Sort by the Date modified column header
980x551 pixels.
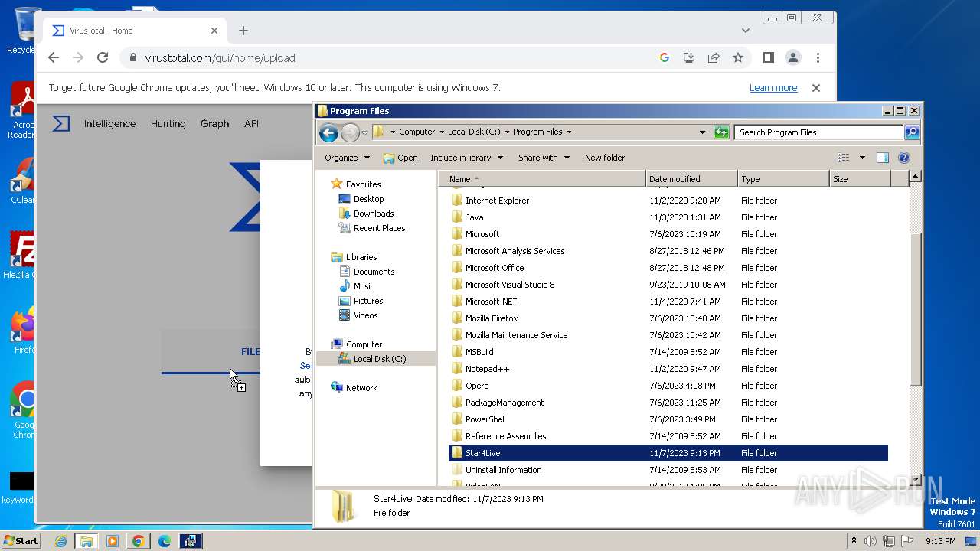691,179
